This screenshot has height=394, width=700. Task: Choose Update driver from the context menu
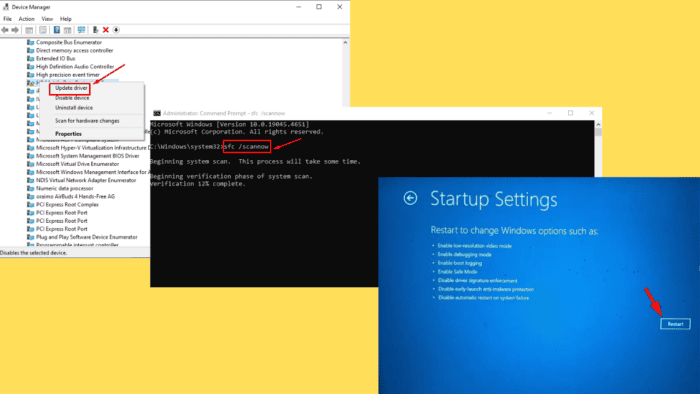71,88
